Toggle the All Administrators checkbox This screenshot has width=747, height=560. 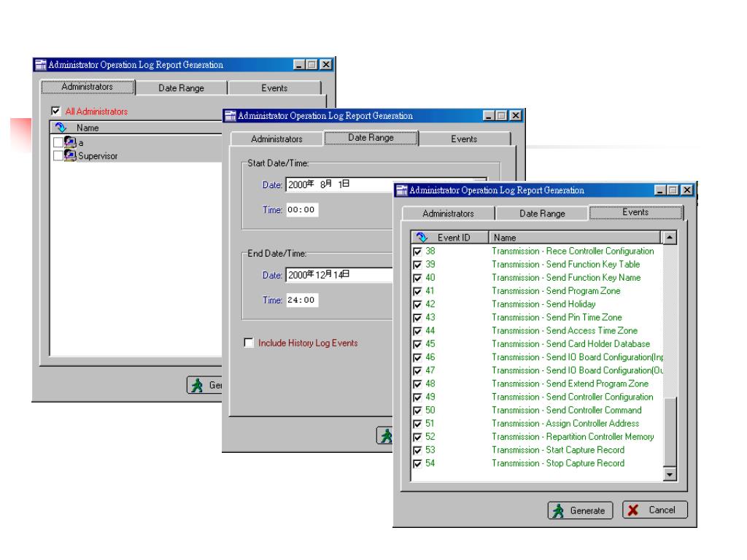tap(56, 111)
